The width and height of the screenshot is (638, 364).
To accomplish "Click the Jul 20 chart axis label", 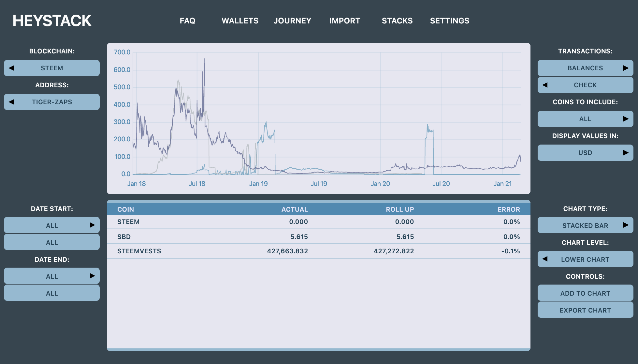I will 441,184.
